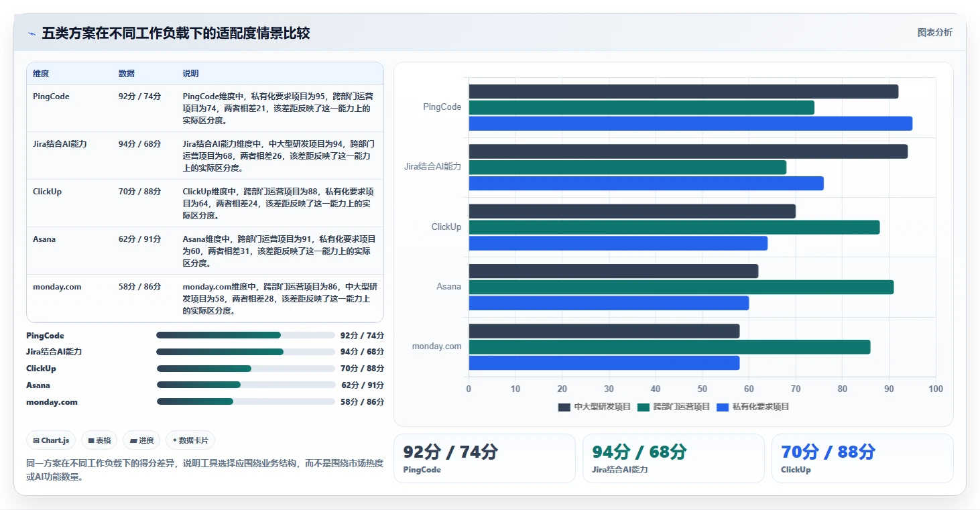Open the PingCode 92分 / 74分 card
The height and width of the screenshot is (510, 980).
[x=485, y=458]
